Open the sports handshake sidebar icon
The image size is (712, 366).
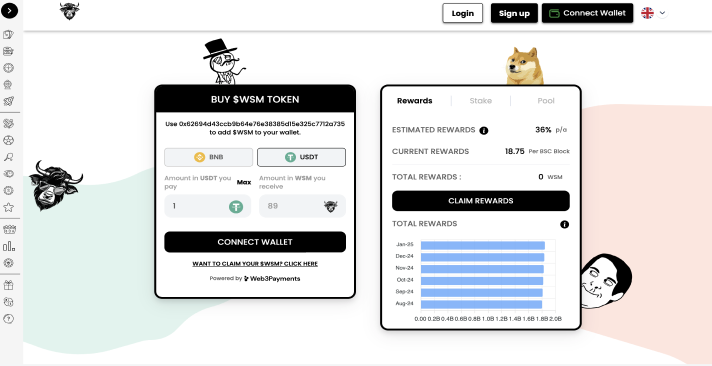[x=8, y=124]
